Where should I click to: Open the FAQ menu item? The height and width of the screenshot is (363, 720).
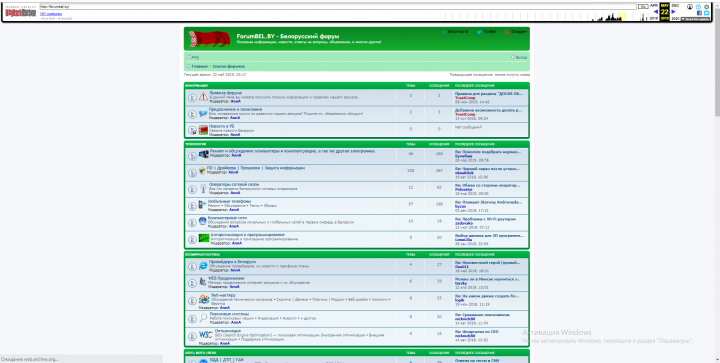pos(193,57)
